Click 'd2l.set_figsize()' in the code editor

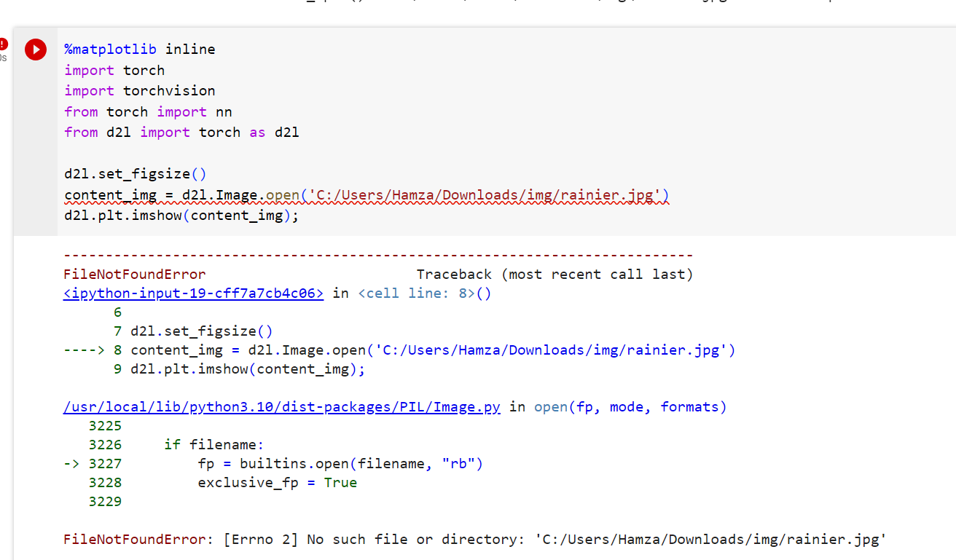coord(136,174)
